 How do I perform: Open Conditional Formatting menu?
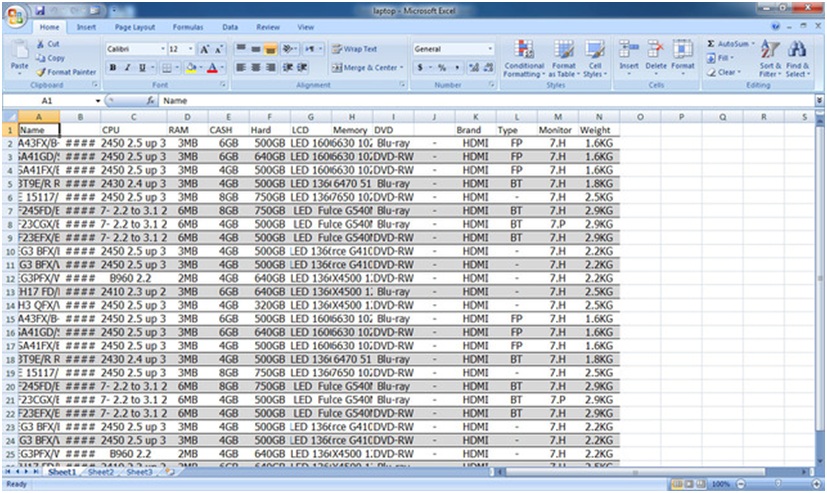524,59
